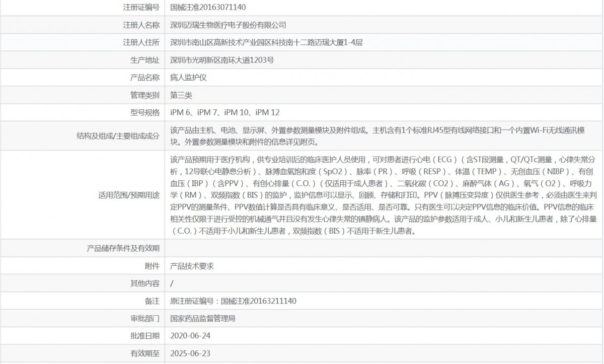Select expiry date 2025-06-23
604x364 pixels.
tap(190, 353)
